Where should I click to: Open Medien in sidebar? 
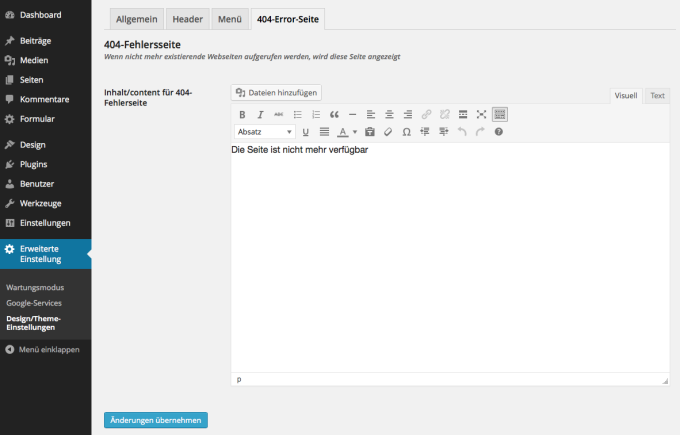pos(46,60)
